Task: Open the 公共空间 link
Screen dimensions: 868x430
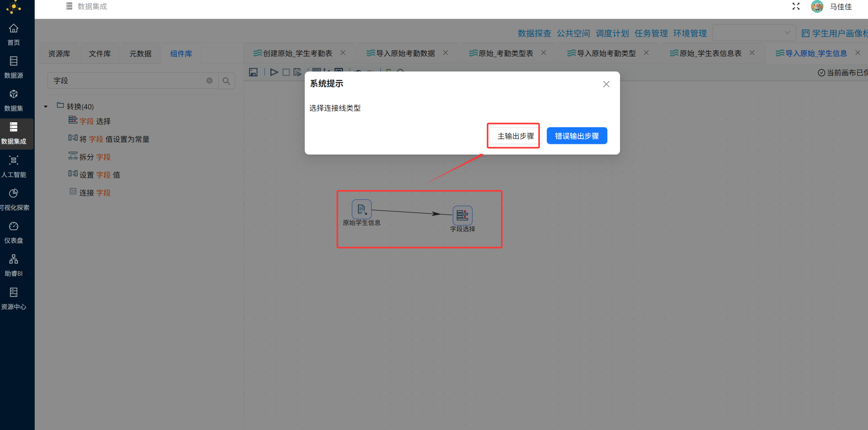Action: click(x=573, y=33)
